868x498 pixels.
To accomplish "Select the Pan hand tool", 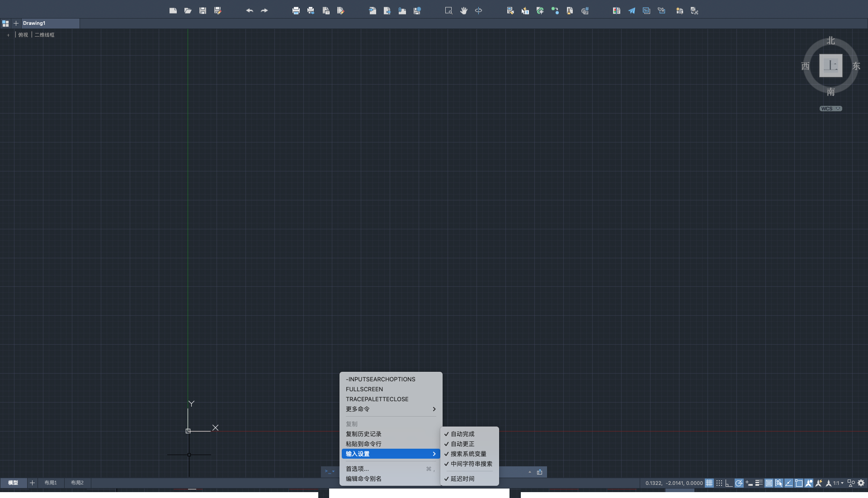I will tap(463, 10).
